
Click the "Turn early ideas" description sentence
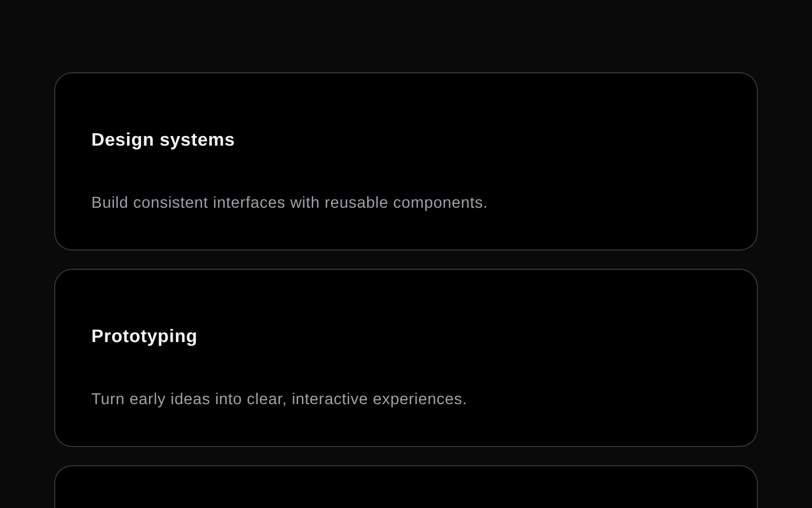pyautogui.click(x=279, y=398)
